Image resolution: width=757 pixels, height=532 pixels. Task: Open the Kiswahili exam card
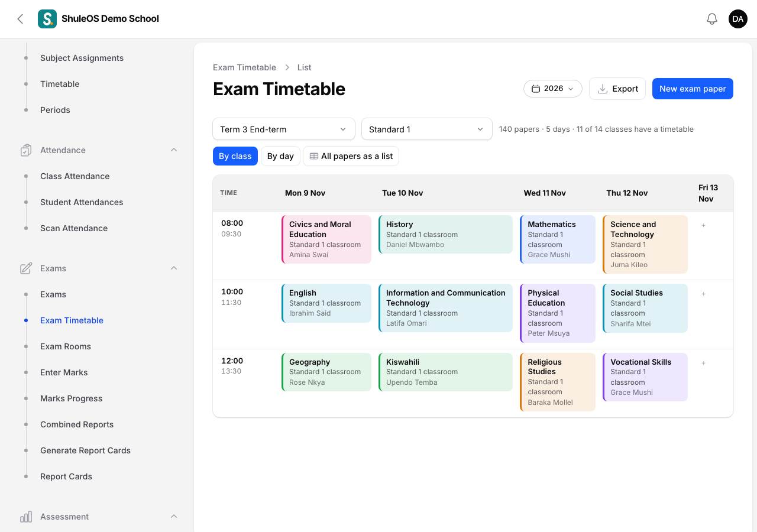tap(445, 372)
